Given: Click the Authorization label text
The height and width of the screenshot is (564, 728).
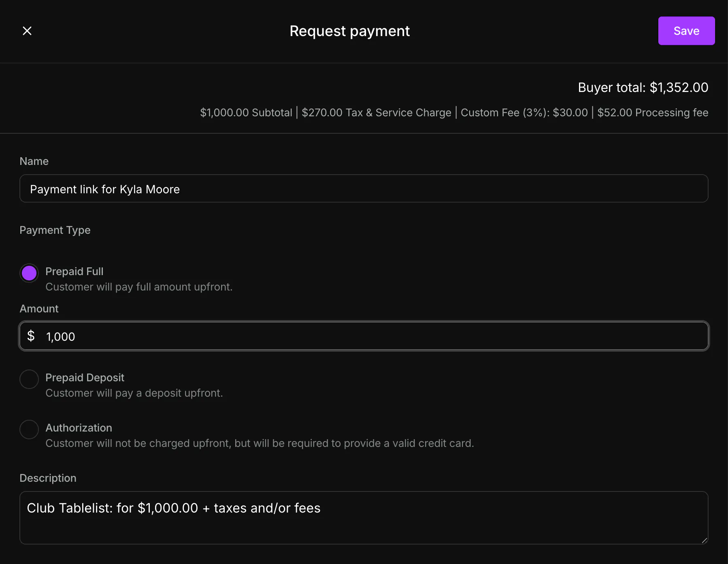Looking at the screenshot, I should [79, 428].
